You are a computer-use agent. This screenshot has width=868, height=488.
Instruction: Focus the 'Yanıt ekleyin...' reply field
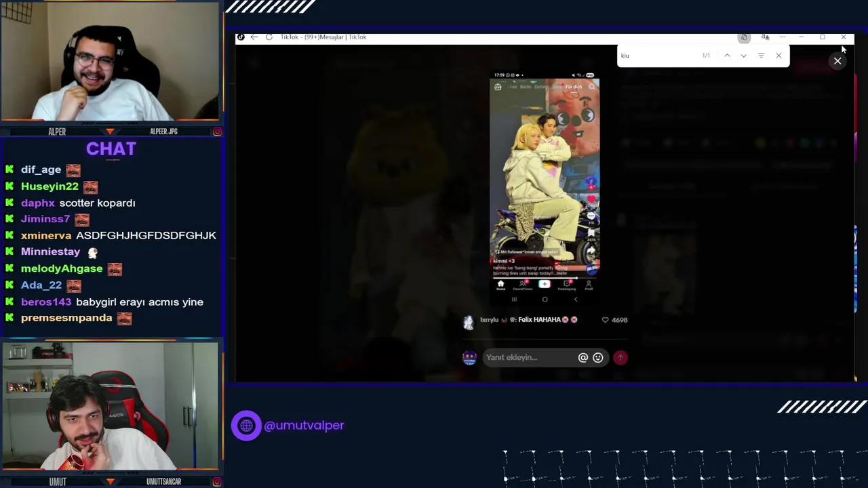point(528,357)
